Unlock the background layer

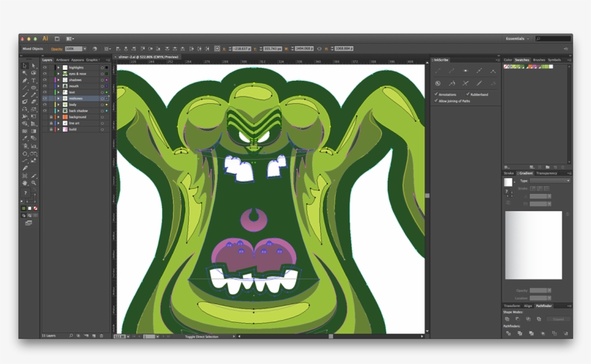coord(51,117)
